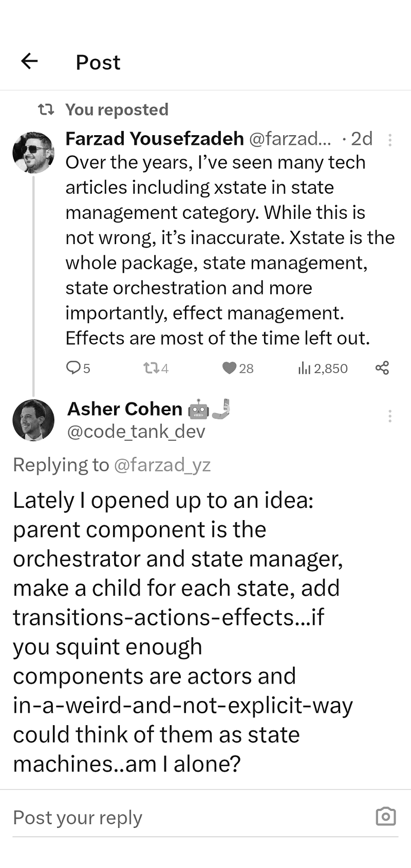The width and height of the screenshot is (411, 868).
Task: Open the Asher Cohen display name
Action: (125, 409)
